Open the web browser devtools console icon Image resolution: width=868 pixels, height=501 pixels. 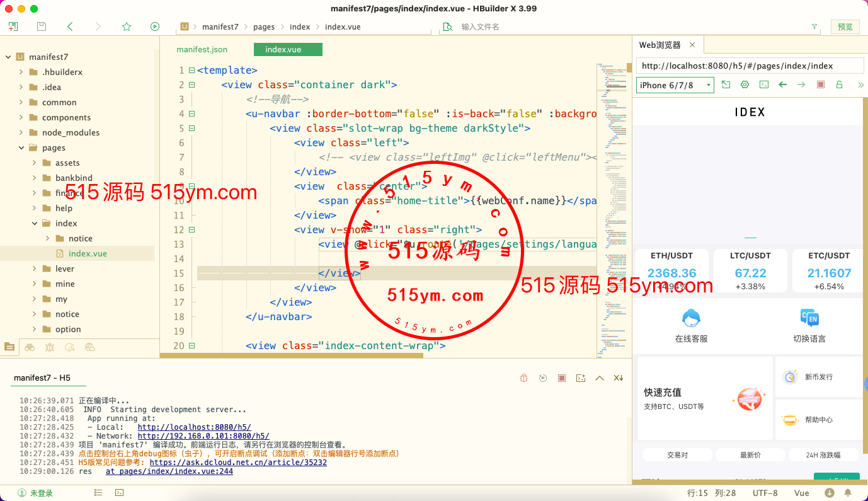(764, 84)
